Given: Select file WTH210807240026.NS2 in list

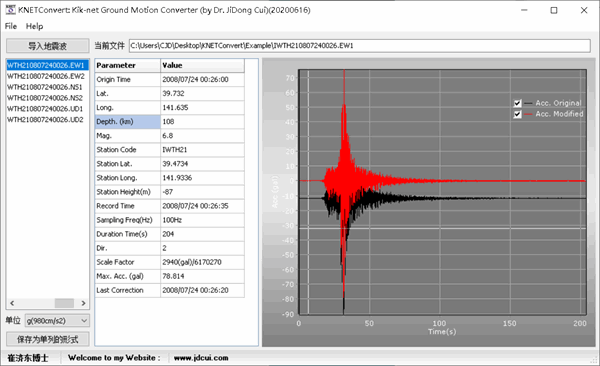Looking at the screenshot, I should pyautogui.click(x=47, y=98).
